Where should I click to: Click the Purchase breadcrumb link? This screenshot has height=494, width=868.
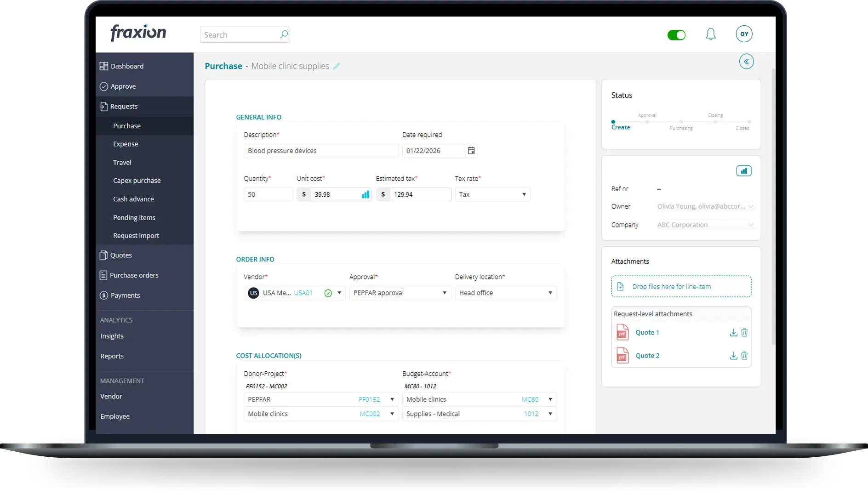(x=223, y=66)
